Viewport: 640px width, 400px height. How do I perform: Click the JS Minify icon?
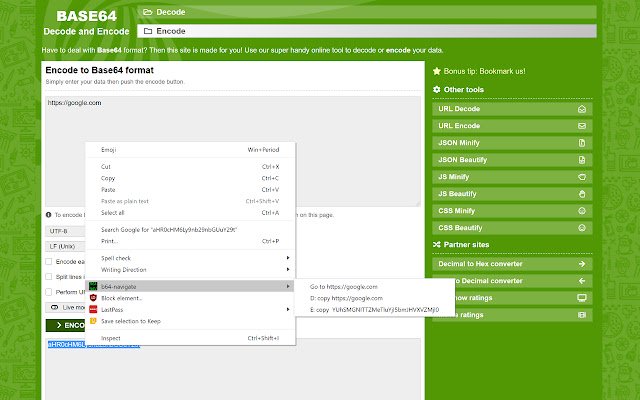582,177
